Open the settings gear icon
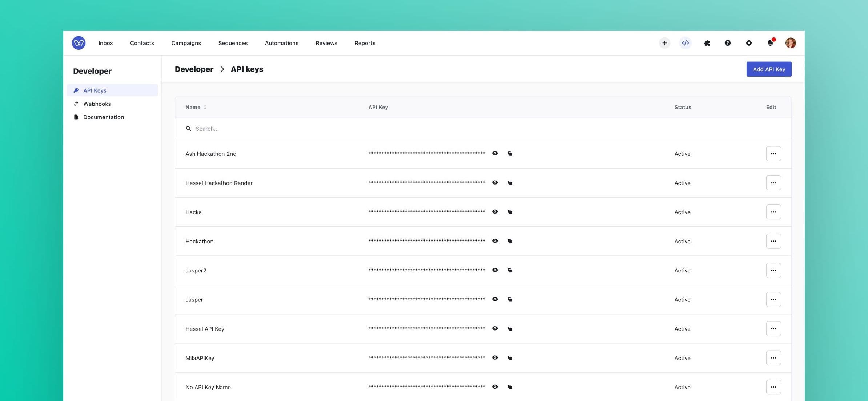Image resolution: width=868 pixels, height=401 pixels. point(749,43)
